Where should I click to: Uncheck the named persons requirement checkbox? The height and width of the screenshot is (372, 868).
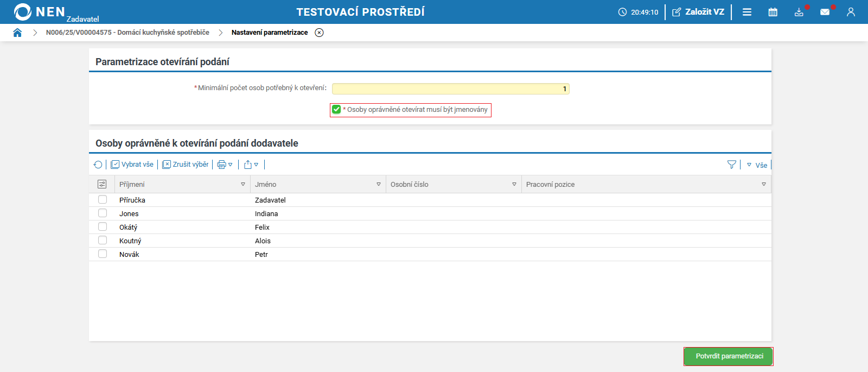(336, 110)
